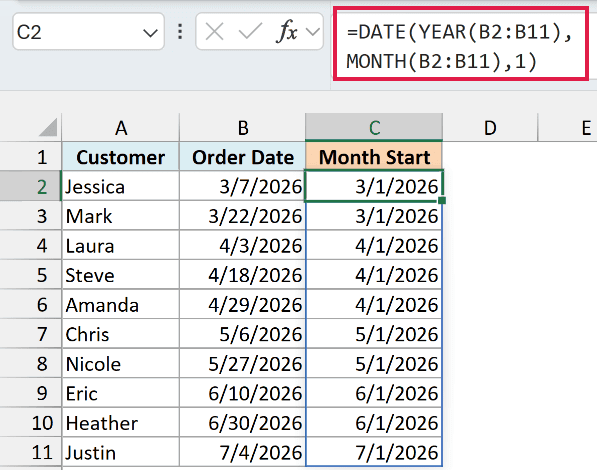Select the Chris cell

[x=121, y=334]
